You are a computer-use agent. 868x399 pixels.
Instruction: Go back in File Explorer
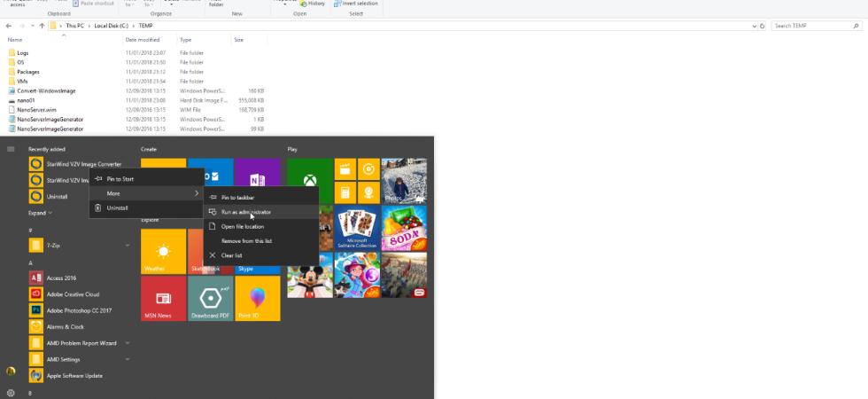(x=9, y=26)
